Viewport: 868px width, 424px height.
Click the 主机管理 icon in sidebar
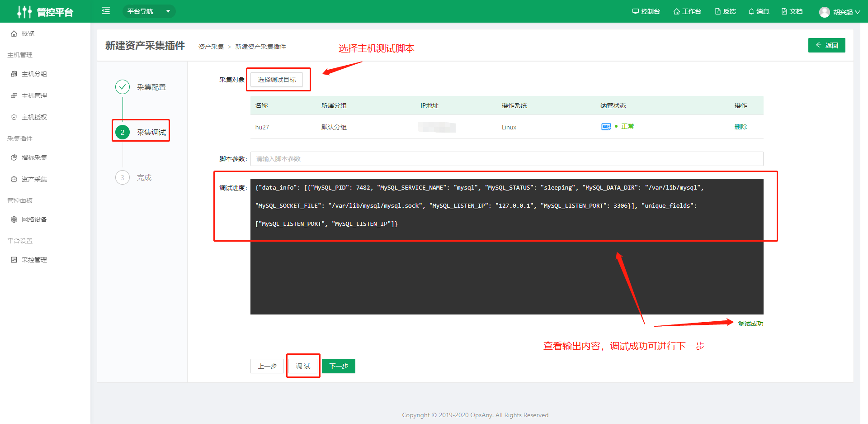14,95
